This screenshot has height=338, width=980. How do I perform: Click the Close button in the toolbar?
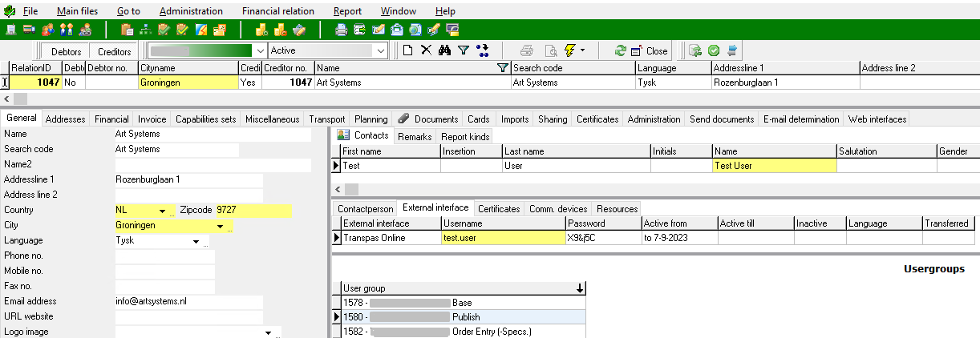click(x=650, y=50)
